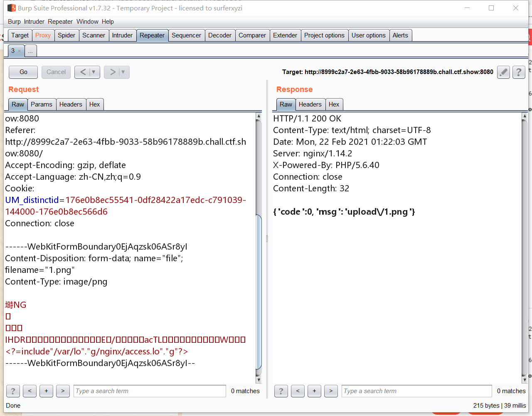Find previous match in response search
The image size is (532, 416).
coord(298,391)
